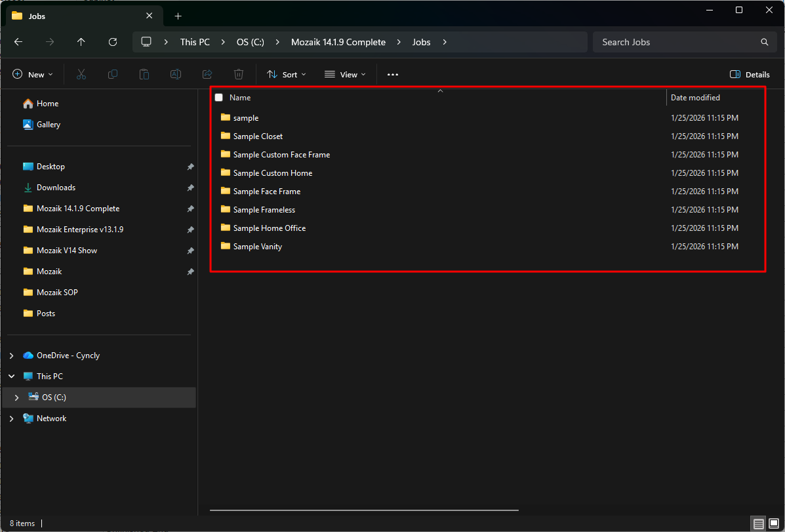Click the New button
Image resolution: width=785 pixels, height=532 pixels.
point(33,75)
